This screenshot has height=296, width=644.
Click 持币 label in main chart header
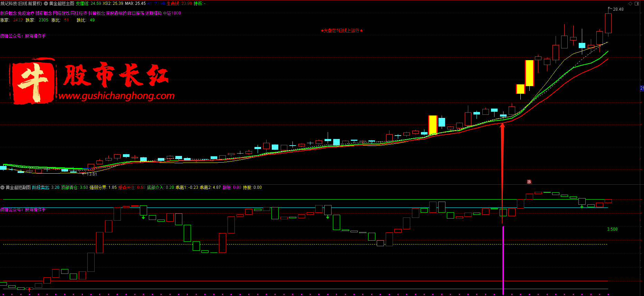point(199,3)
